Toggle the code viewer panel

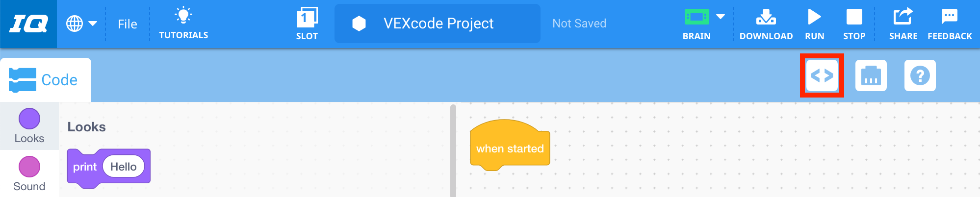[x=822, y=75]
